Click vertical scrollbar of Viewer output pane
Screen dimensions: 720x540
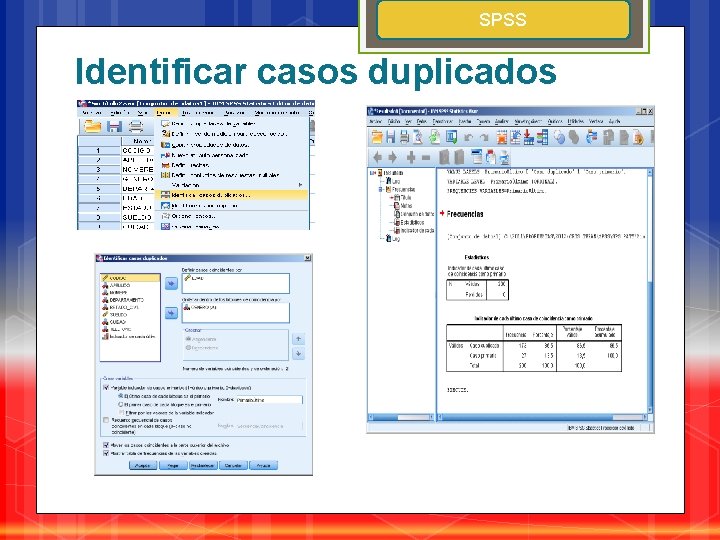coord(650,291)
